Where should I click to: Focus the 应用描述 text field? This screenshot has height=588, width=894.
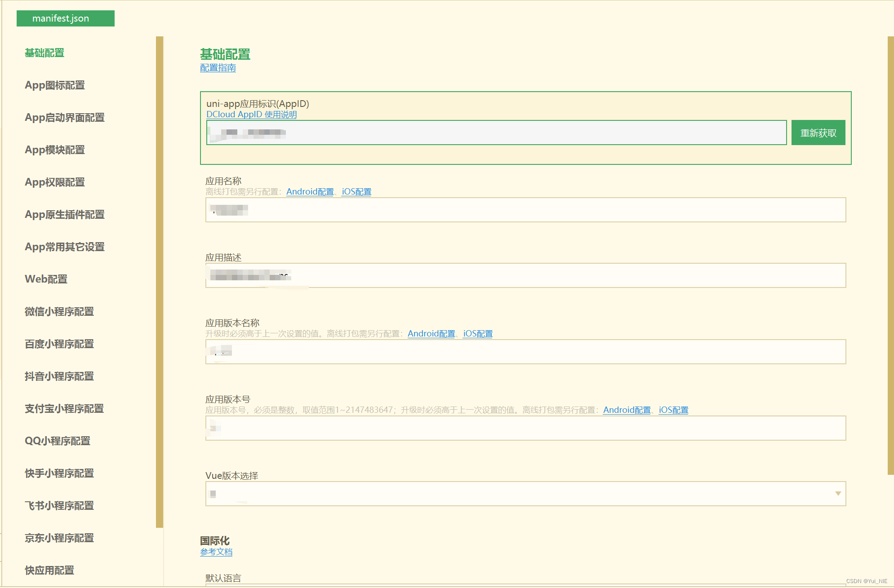tap(525, 276)
